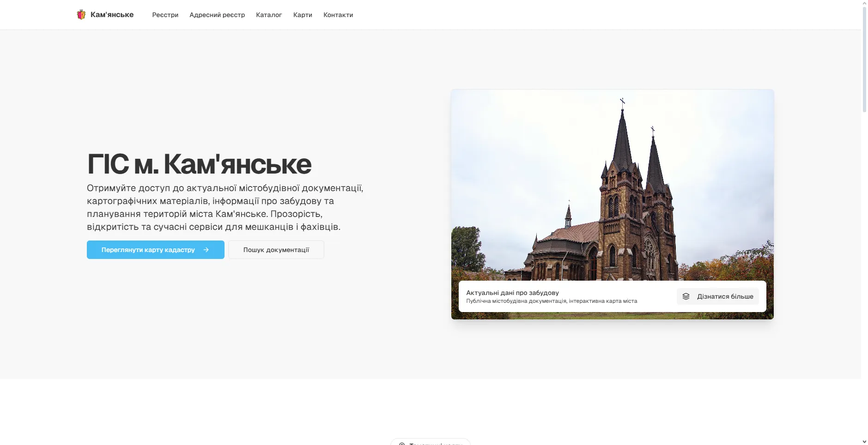Click the scrollbar up arrow

click(x=864, y=3)
